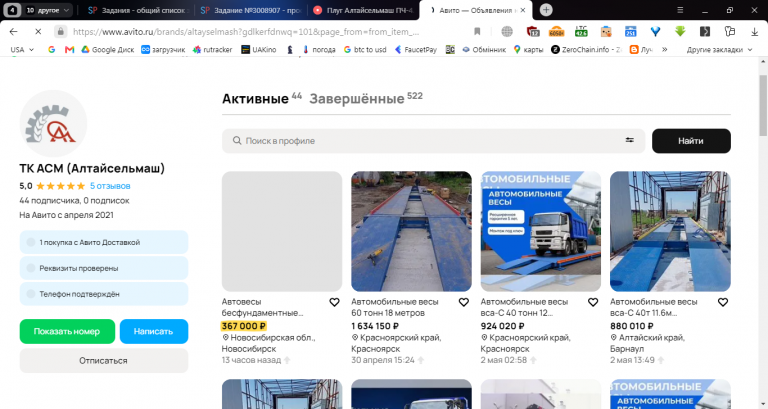Favorite the вса-С 40т 11.6м listing
The image size is (768, 409).
click(722, 302)
